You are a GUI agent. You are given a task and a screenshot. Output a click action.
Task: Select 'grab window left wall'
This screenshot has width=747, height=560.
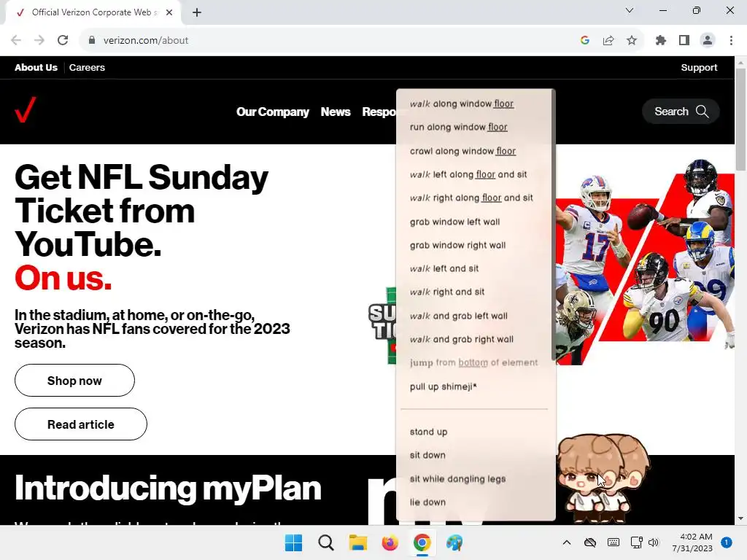pyautogui.click(x=454, y=222)
